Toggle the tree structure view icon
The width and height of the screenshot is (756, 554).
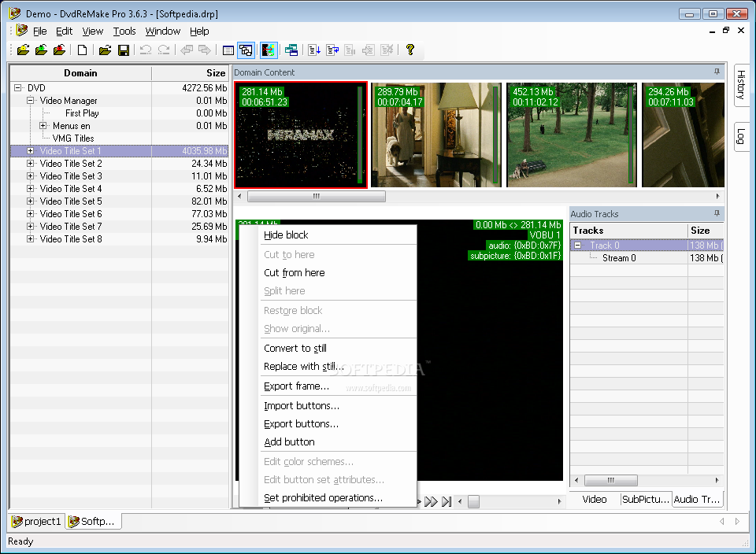tap(246, 50)
